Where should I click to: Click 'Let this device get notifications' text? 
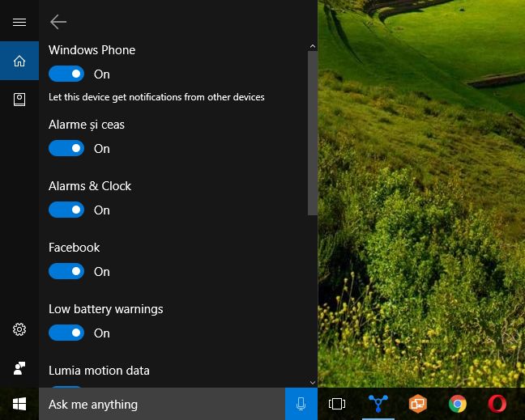click(x=156, y=97)
